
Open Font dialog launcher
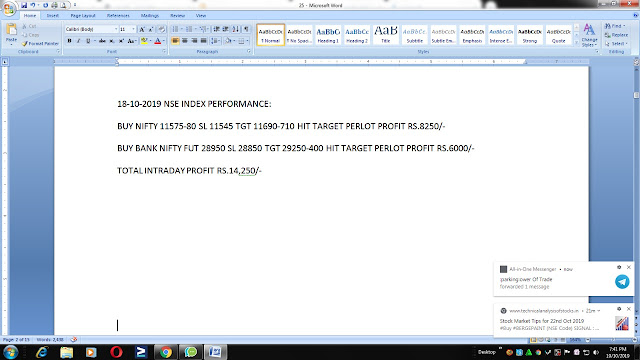click(x=164, y=51)
